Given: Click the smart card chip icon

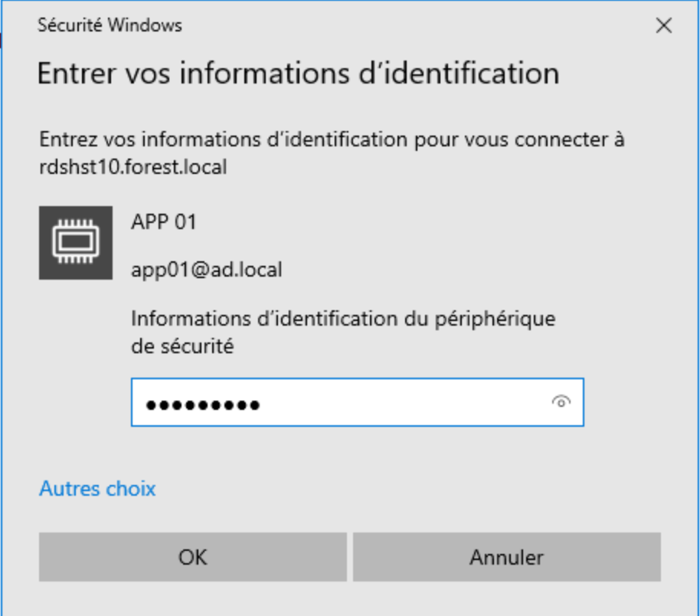Looking at the screenshot, I should click(76, 243).
